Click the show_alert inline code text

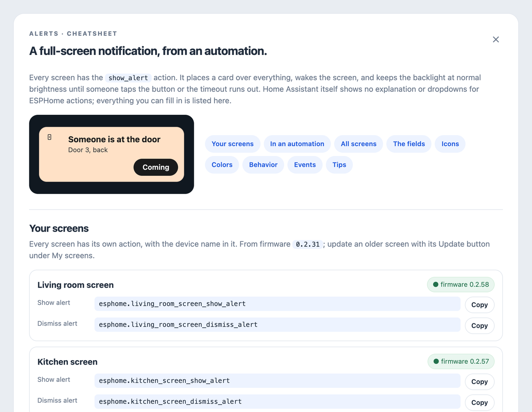[x=128, y=78]
